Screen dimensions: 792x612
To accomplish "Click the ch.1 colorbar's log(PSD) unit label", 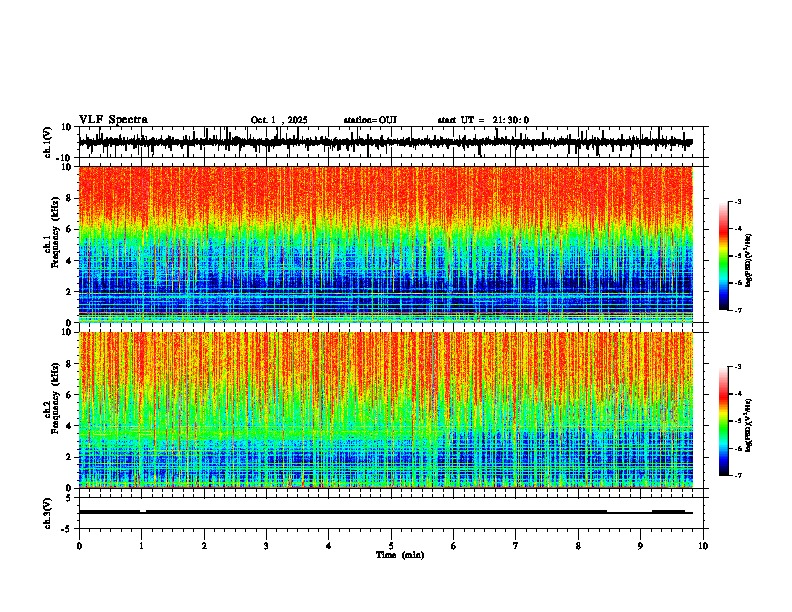I will point(748,261).
